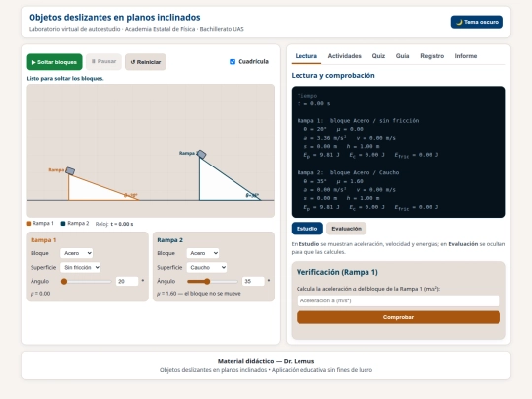Click the Rampa 1 Ángulo slider
The width and height of the screenshot is (532, 399).
point(86,281)
